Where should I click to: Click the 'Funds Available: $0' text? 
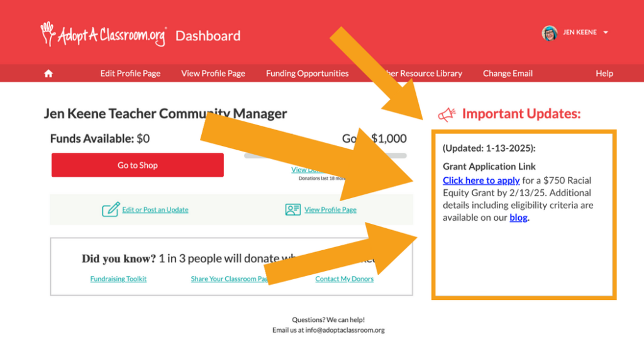tap(100, 139)
